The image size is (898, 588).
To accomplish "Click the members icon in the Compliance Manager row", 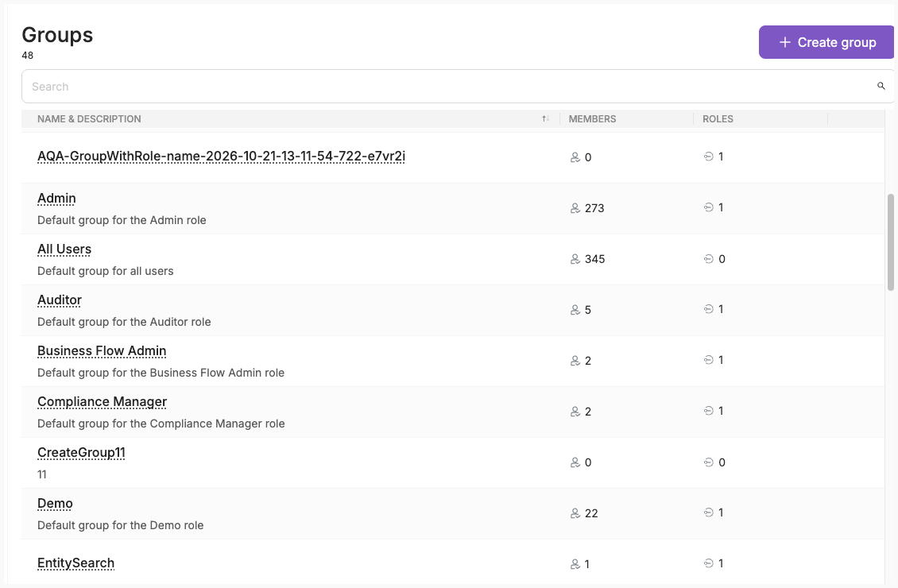I will 575,412.
